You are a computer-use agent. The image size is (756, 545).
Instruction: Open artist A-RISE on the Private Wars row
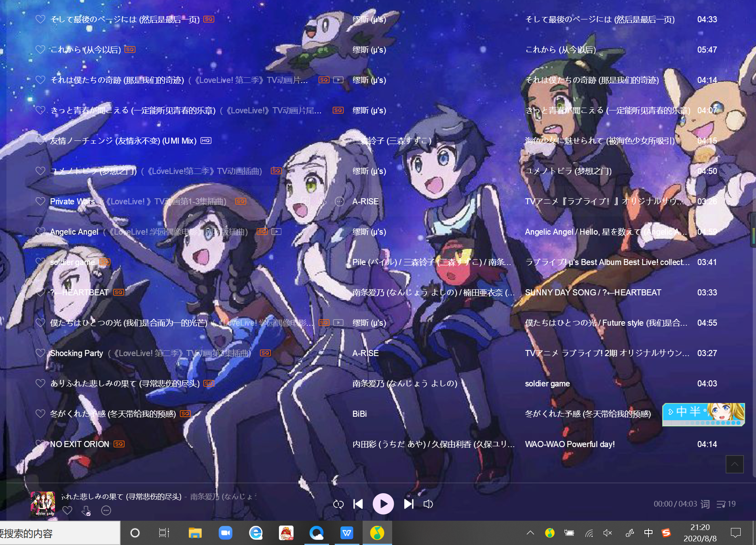pos(365,201)
